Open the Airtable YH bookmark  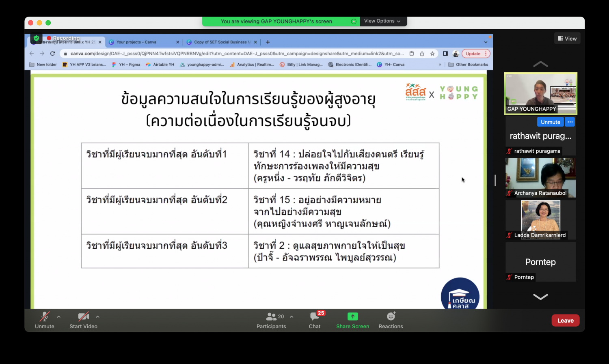(160, 65)
